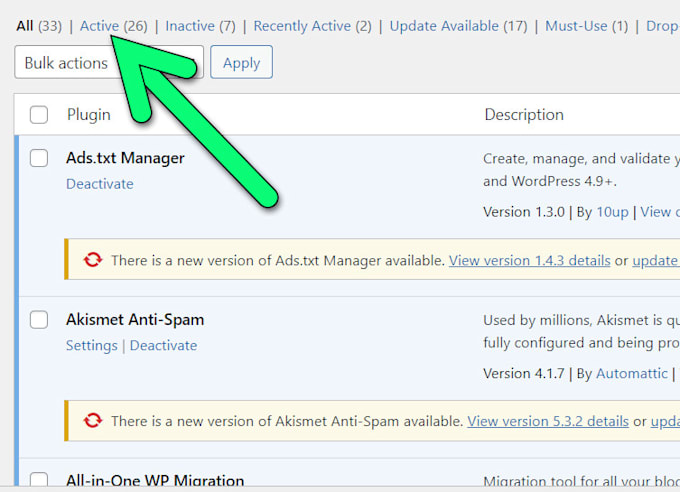Deactivate the Ads.txt Manager plugin

(100, 184)
